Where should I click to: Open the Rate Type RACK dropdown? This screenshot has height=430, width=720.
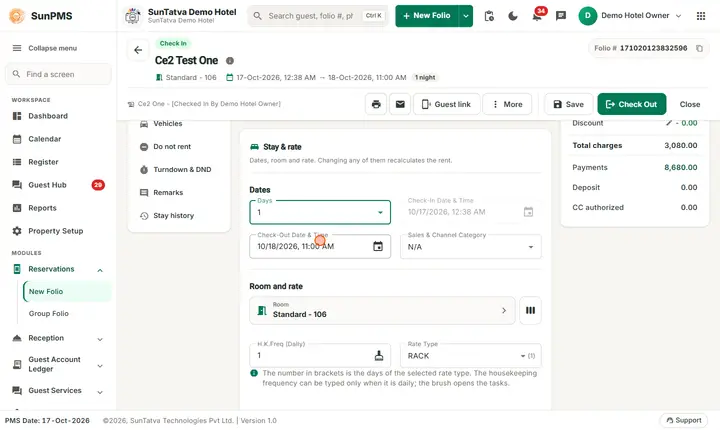471,356
